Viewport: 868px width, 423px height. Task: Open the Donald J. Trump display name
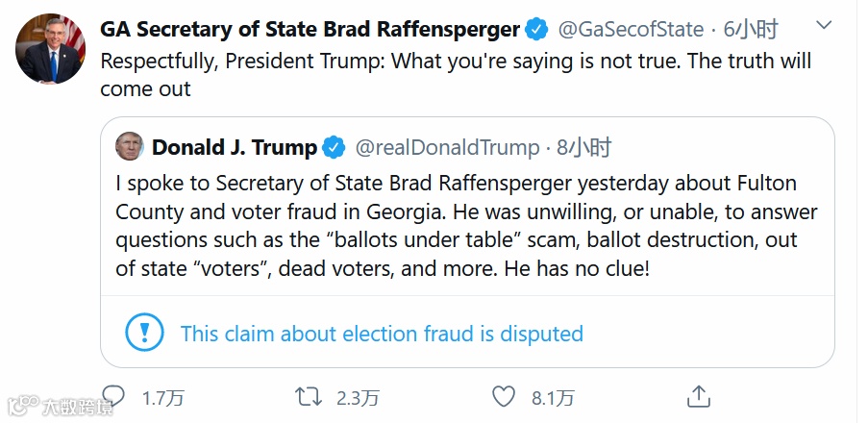(x=235, y=148)
